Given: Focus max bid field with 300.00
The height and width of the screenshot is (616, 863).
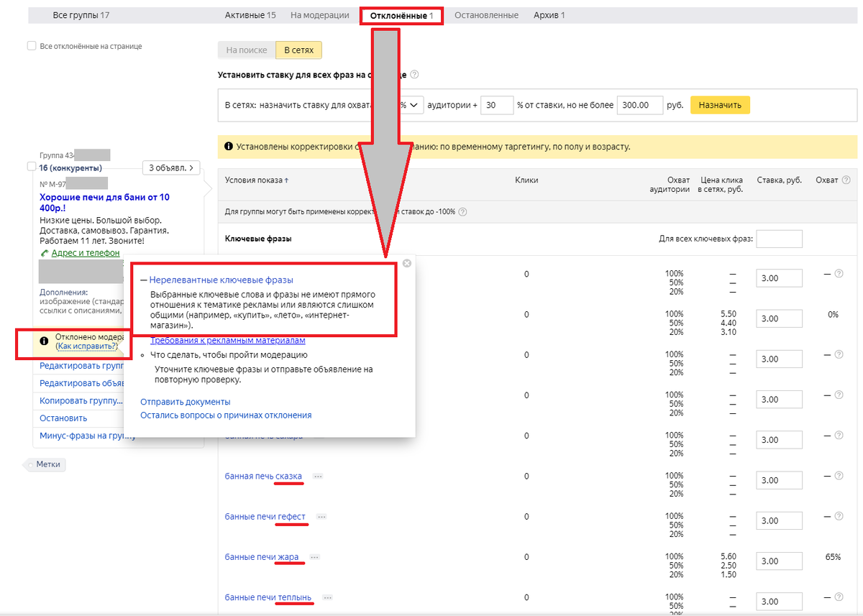Looking at the screenshot, I should coord(639,105).
